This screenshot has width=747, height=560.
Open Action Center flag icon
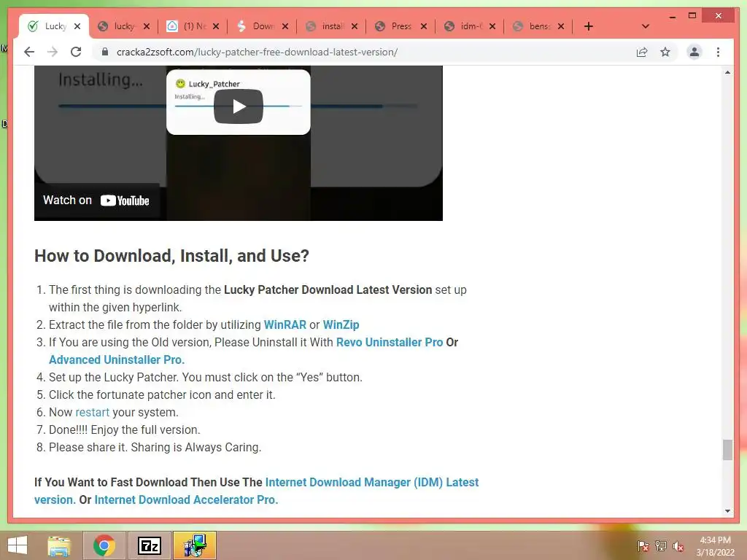pos(643,546)
